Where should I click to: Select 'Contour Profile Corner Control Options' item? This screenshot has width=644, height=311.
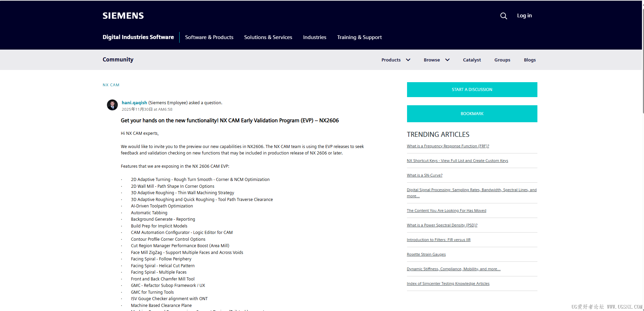click(168, 239)
